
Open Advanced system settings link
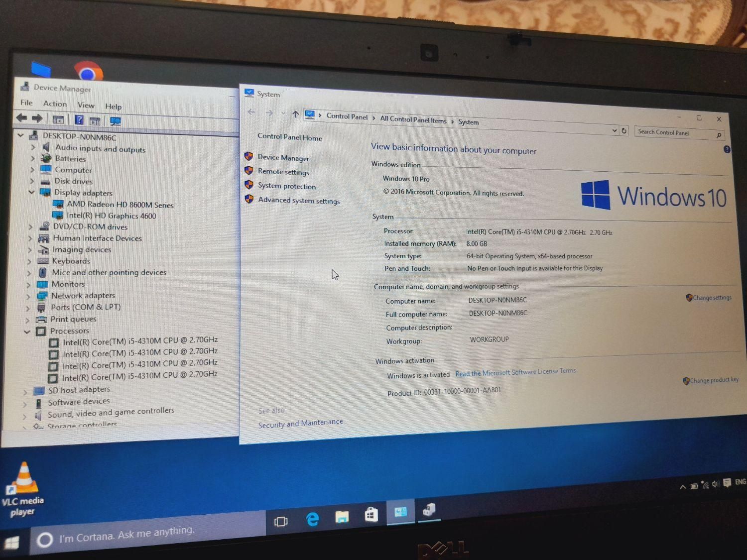pyautogui.click(x=299, y=200)
